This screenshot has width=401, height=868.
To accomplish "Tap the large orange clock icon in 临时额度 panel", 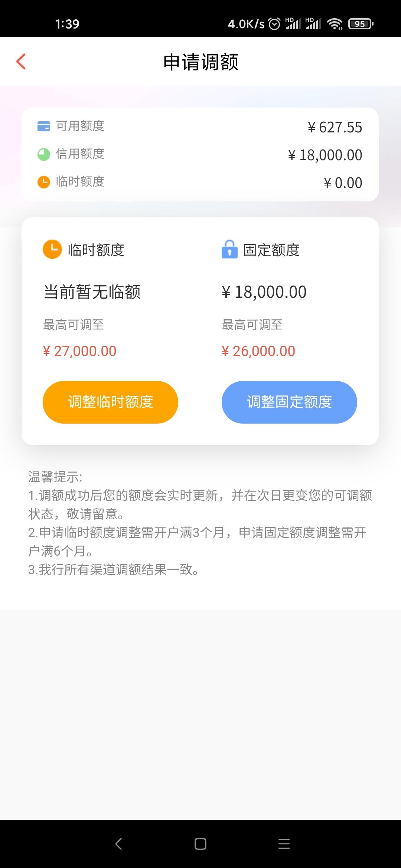I will pos(52,249).
